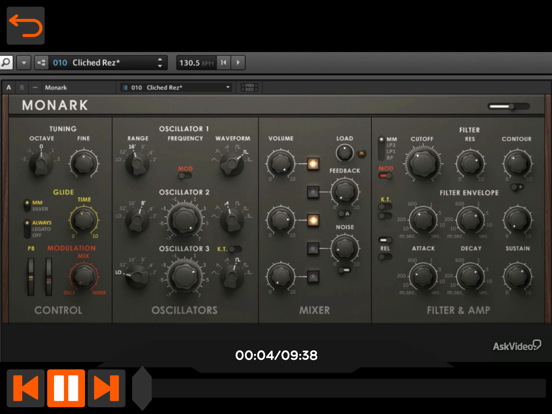Toggle Glide MM/Silver switch

(27, 205)
